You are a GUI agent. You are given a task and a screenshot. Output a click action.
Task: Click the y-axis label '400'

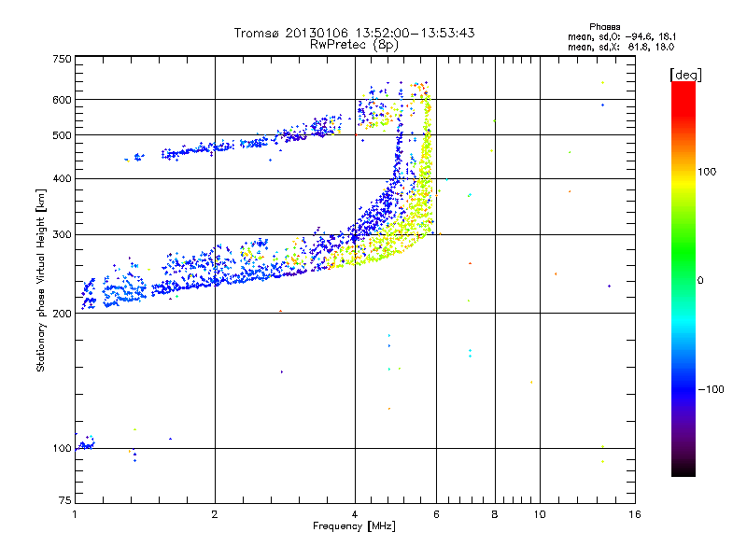(62, 179)
